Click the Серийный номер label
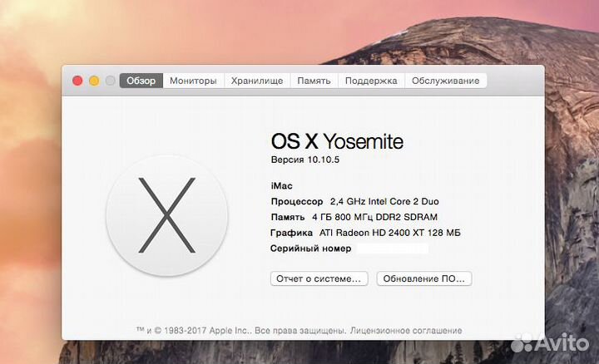 click(310, 248)
